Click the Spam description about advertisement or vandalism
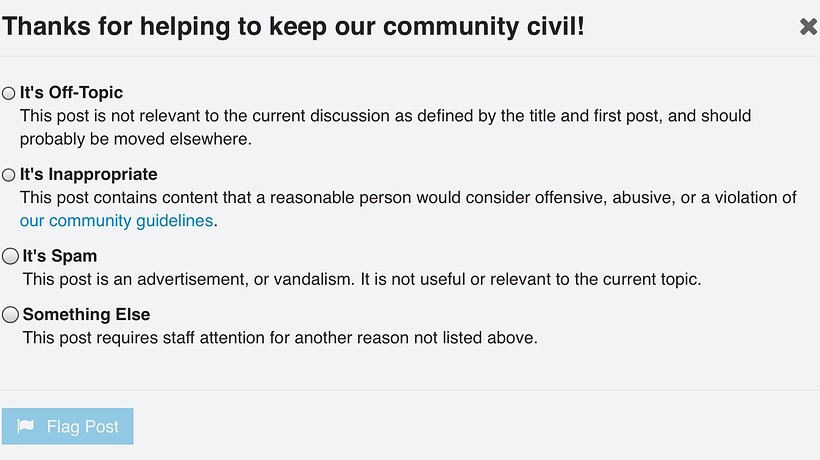Screen dimensions: 820x460 tap(362, 279)
